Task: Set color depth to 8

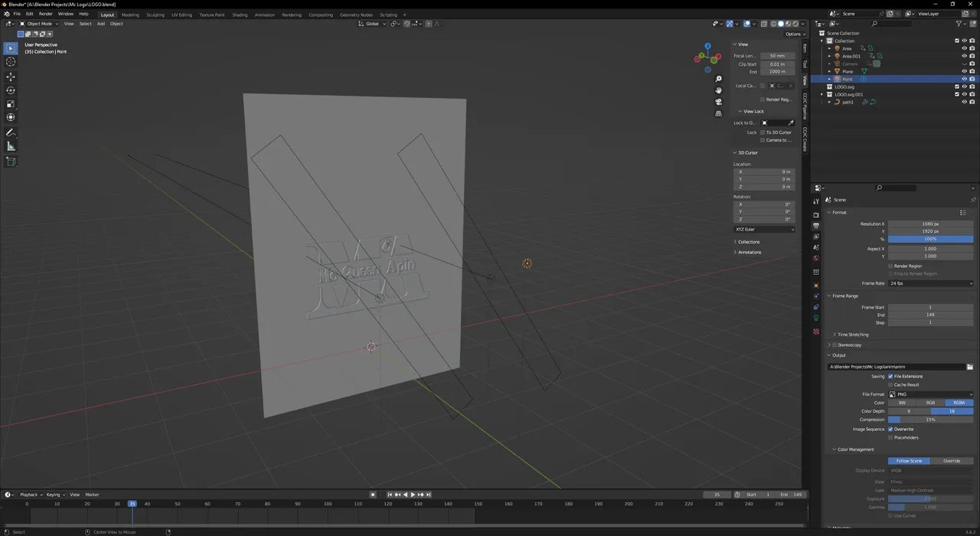Action: (x=910, y=411)
